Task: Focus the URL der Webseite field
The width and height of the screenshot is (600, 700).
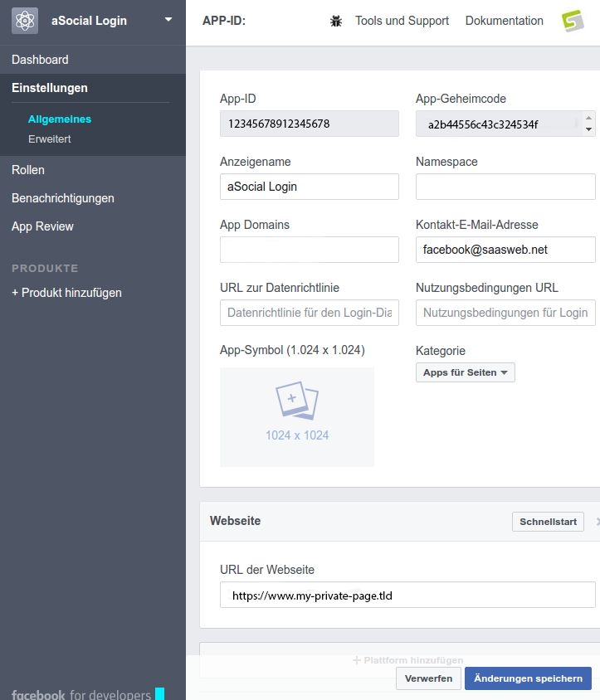Action: [x=407, y=595]
